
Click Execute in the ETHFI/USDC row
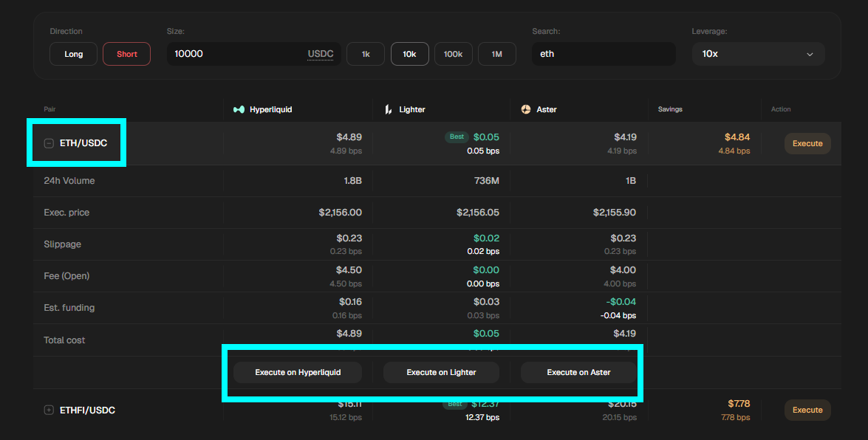pyautogui.click(x=807, y=410)
